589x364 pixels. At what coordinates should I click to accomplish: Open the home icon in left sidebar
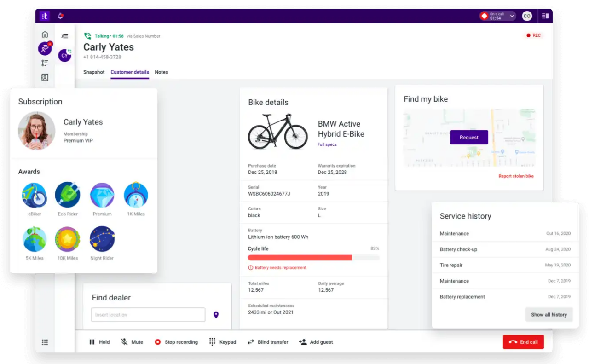(x=45, y=35)
